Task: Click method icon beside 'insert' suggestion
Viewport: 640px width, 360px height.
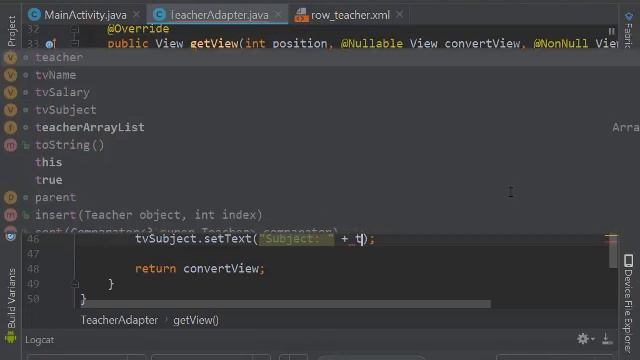Action: click(11, 215)
